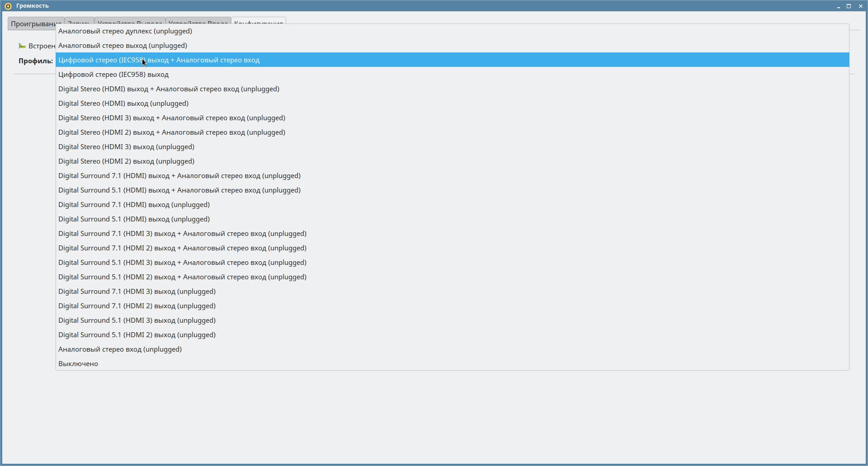Set profile to 'Выключено'

452,364
